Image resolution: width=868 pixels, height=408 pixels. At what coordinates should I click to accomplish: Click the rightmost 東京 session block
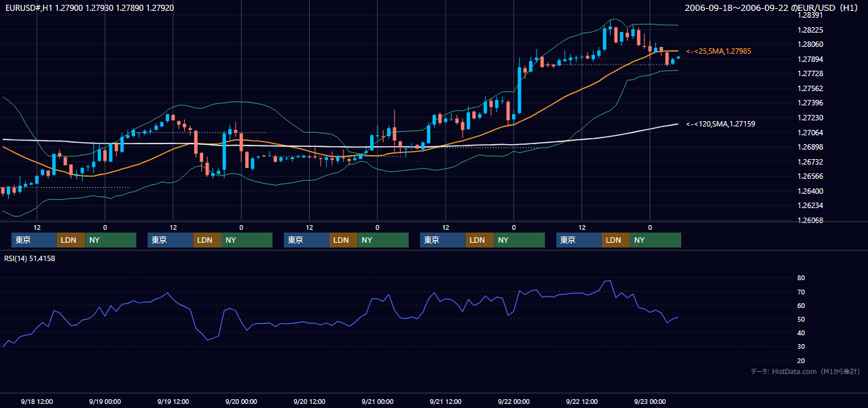(x=579, y=240)
